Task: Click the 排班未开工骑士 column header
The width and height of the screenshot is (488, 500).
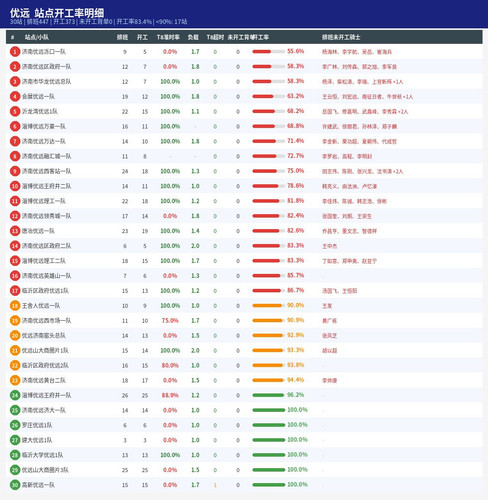Action: pyautogui.click(x=341, y=37)
